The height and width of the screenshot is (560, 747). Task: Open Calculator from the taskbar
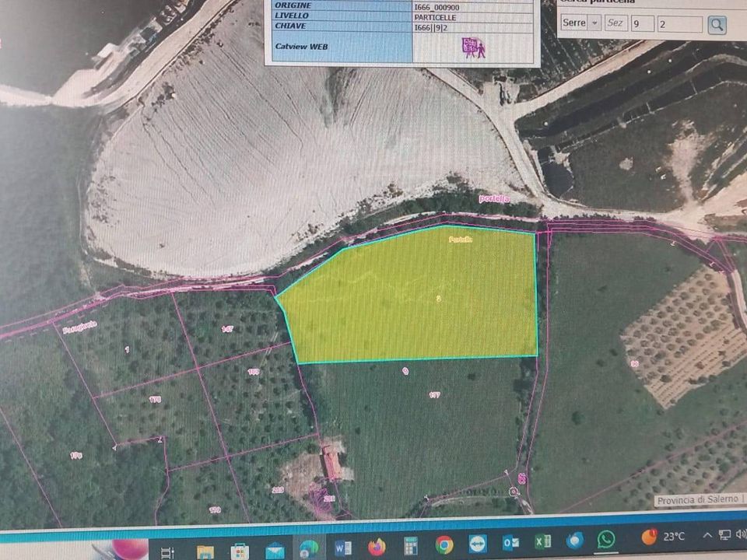[x=410, y=546]
